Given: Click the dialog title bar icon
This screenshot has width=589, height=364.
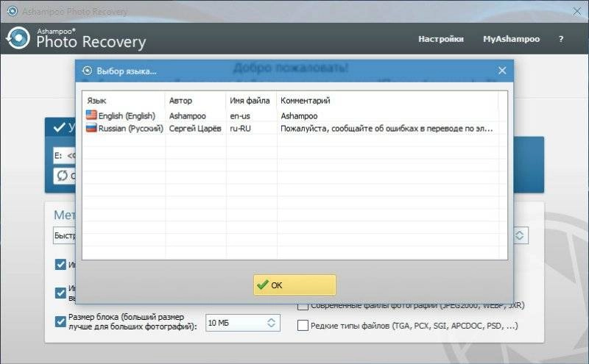Looking at the screenshot, I should click(x=87, y=71).
